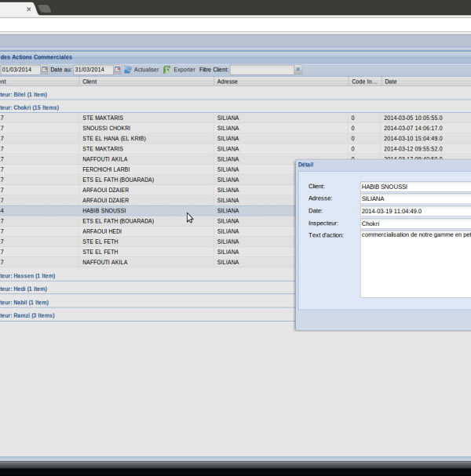Viewport: 471px width, 476px height.
Task: Clear the Filtre Client field
Action: (298, 70)
